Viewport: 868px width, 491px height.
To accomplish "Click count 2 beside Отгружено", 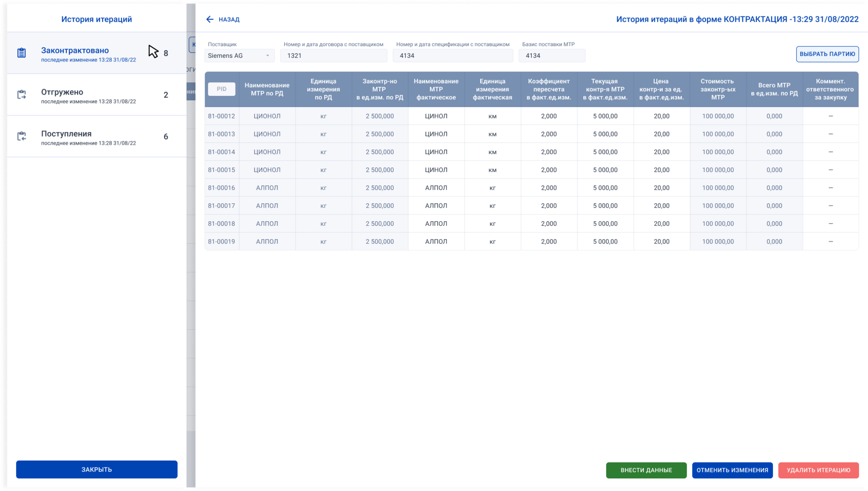I will 166,95.
